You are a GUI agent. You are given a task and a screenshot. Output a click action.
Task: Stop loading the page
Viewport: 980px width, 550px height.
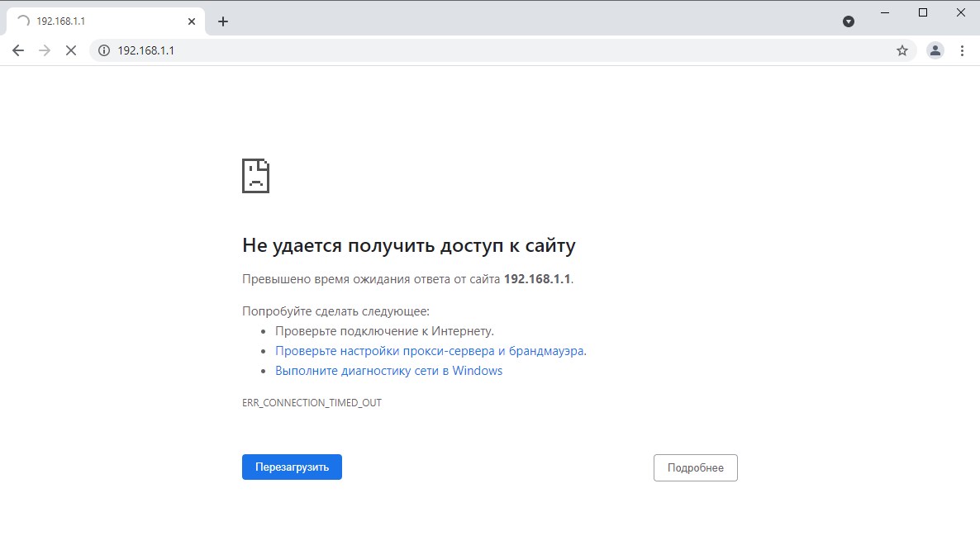point(71,50)
